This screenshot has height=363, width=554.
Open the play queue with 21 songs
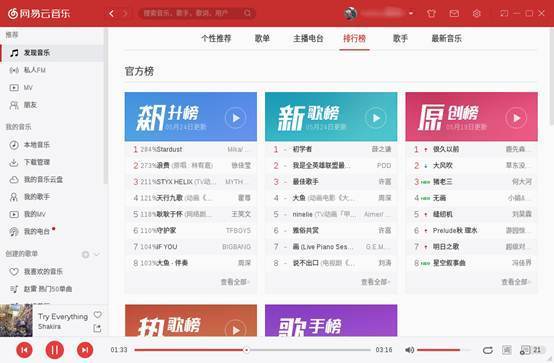[531, 350]
